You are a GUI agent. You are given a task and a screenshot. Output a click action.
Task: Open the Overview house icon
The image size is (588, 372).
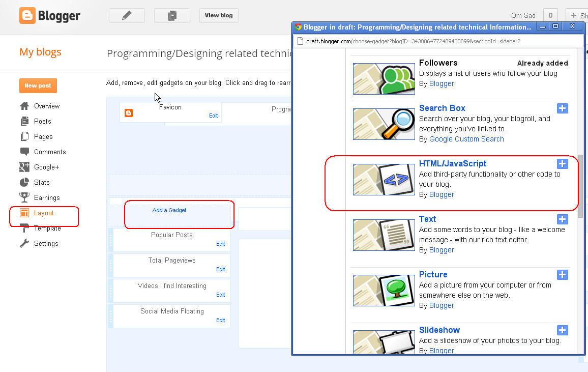(24, 106)
